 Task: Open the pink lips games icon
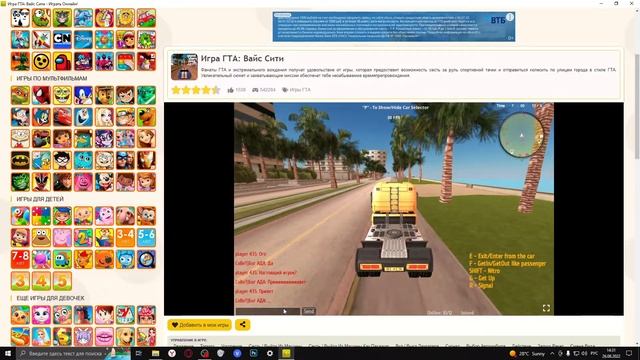coord(104,337)
